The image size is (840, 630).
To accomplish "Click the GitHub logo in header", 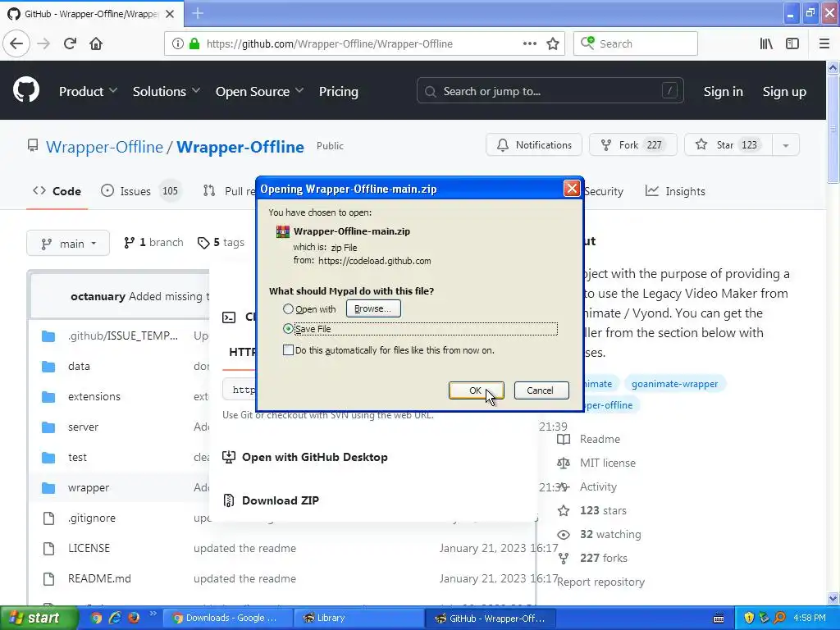I will pyautogui.click(x=26, y=90).
